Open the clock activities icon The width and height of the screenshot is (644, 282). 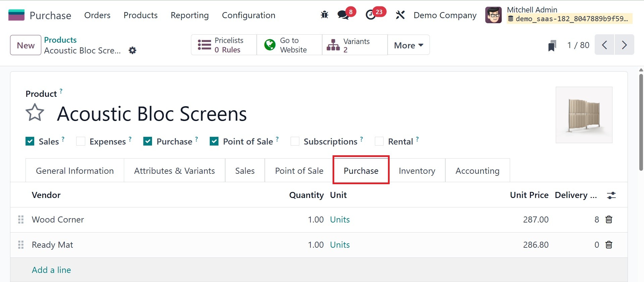point(370,15)
